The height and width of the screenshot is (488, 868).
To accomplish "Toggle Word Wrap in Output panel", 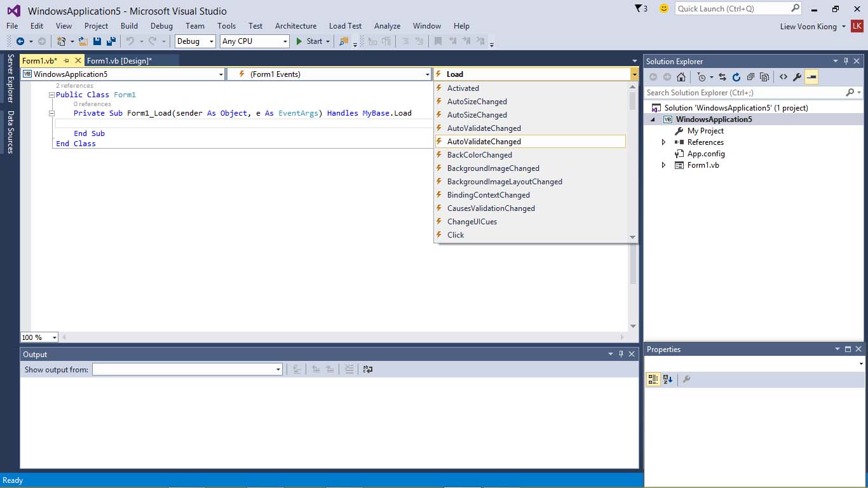I will click(368, 369).
